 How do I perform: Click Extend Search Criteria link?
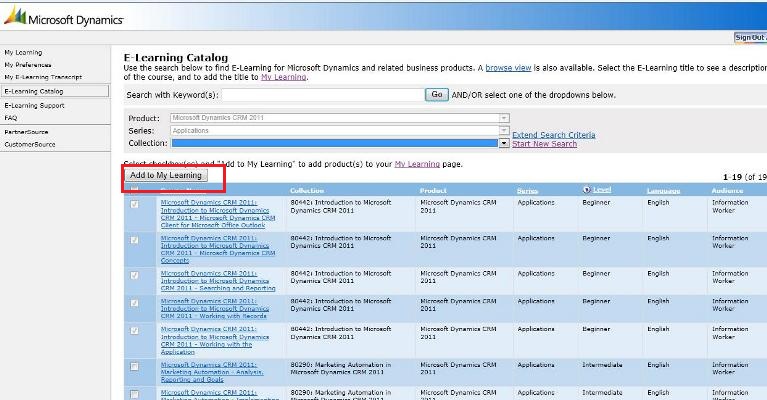[554, 135]
